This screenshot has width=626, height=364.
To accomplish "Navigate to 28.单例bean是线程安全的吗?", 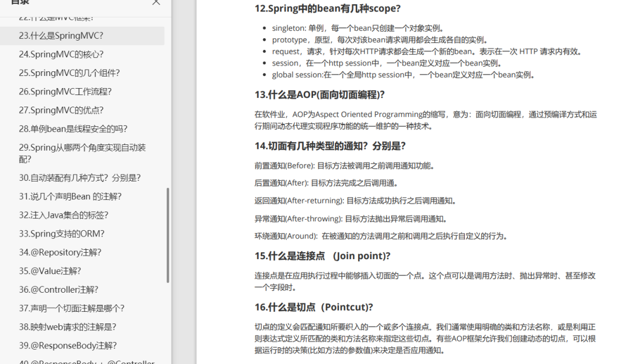I will click(73, 129).
